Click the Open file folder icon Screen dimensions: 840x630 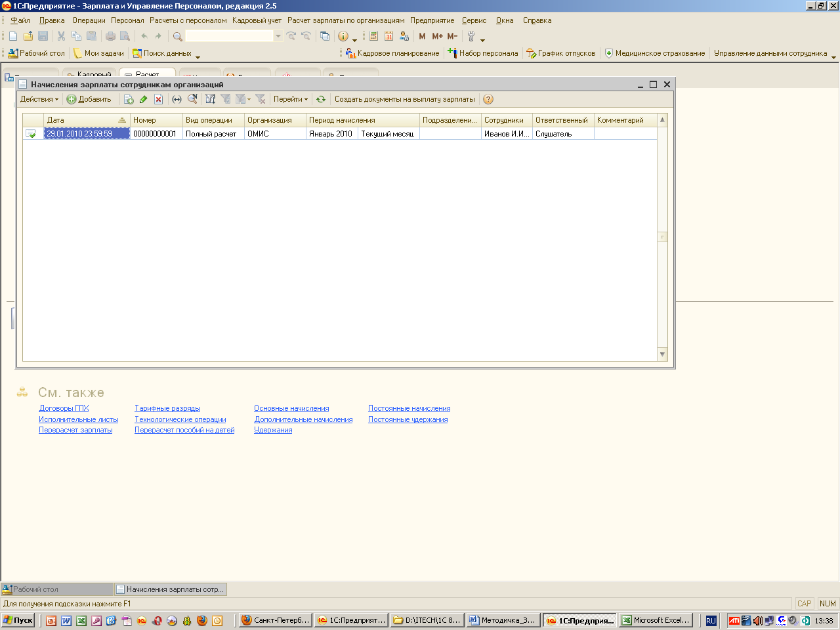(28, 36)
